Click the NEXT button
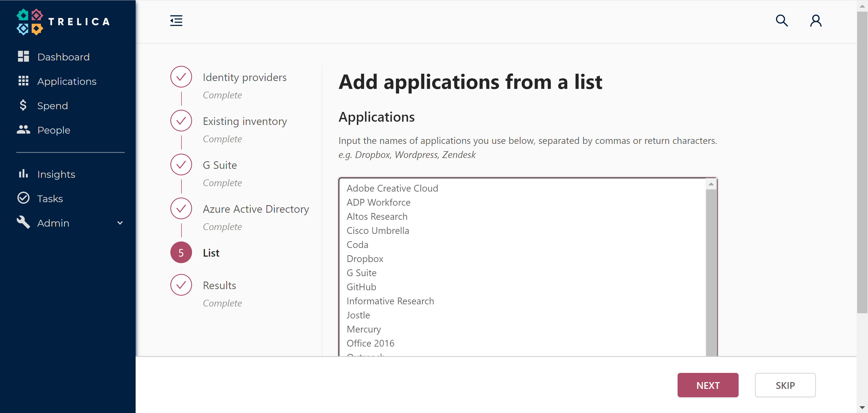 point(708,385)
